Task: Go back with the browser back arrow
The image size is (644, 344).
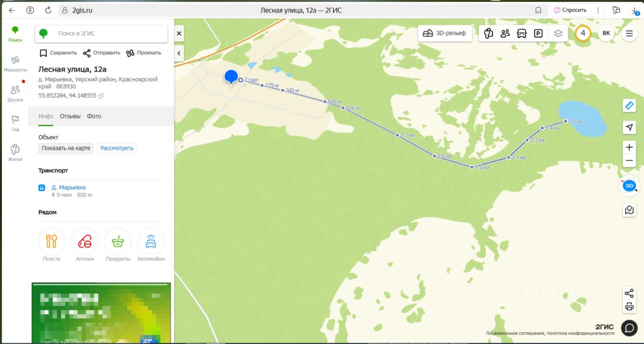Action: tap(12, 10)
